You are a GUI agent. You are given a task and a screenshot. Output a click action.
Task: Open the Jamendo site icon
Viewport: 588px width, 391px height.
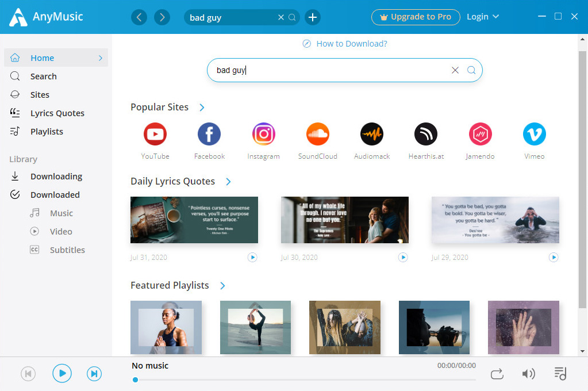coord(481,134)
